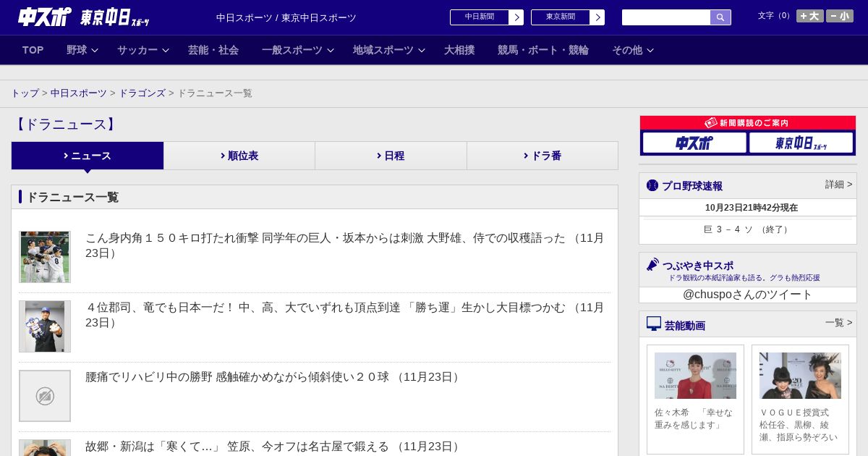The image size is (868, 456).
Task: Open article 腰痛でリハビリ中の勝野
Action: coord(274,377)
